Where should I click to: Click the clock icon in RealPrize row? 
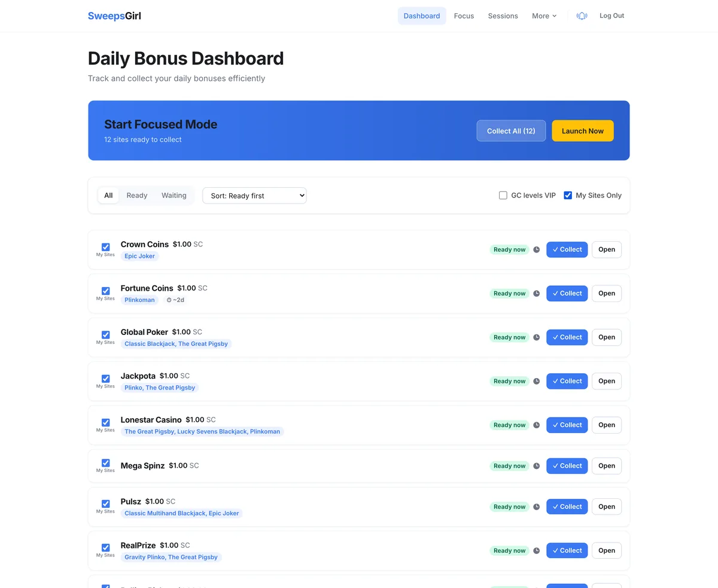(537, 551)
